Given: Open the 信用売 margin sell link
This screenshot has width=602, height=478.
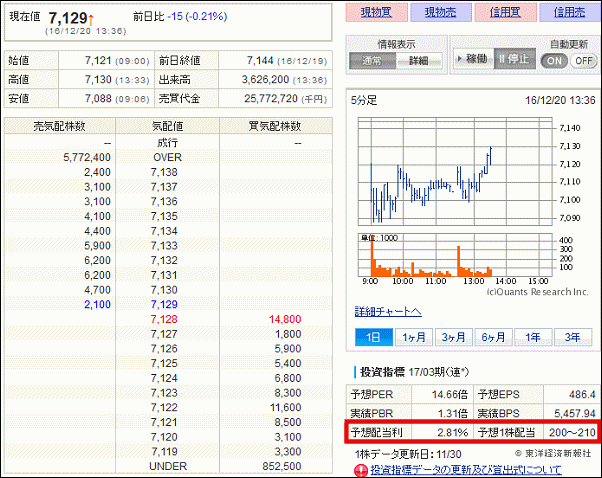Looking at the screenshot, I should tap(568, 13).
